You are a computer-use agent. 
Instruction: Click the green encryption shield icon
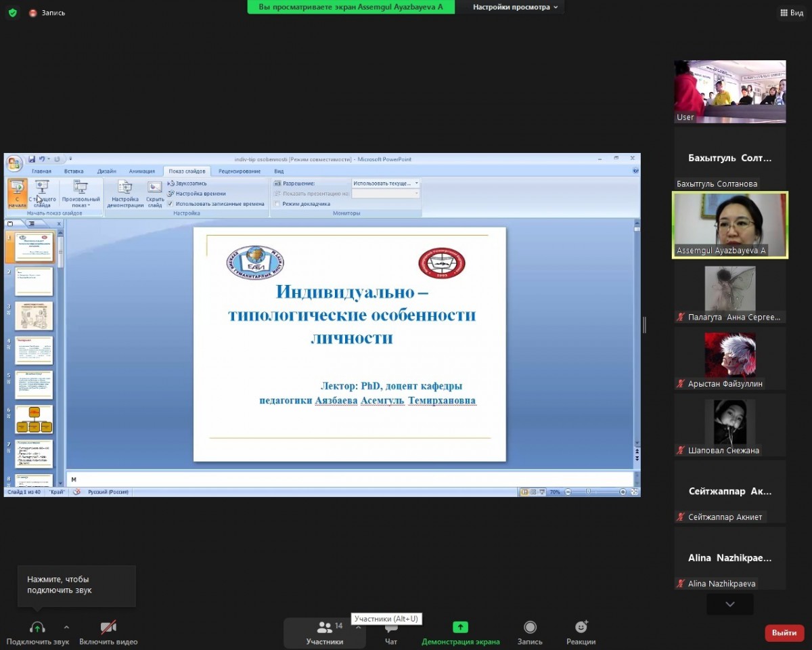(13, 12)
